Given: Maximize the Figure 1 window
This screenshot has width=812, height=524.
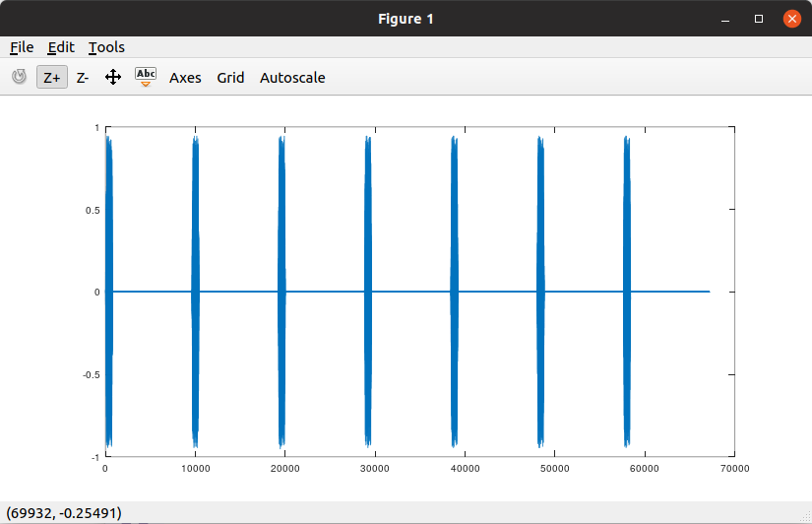Looking at the screenshot, I should pyautogui.click(x=759, y=19).
